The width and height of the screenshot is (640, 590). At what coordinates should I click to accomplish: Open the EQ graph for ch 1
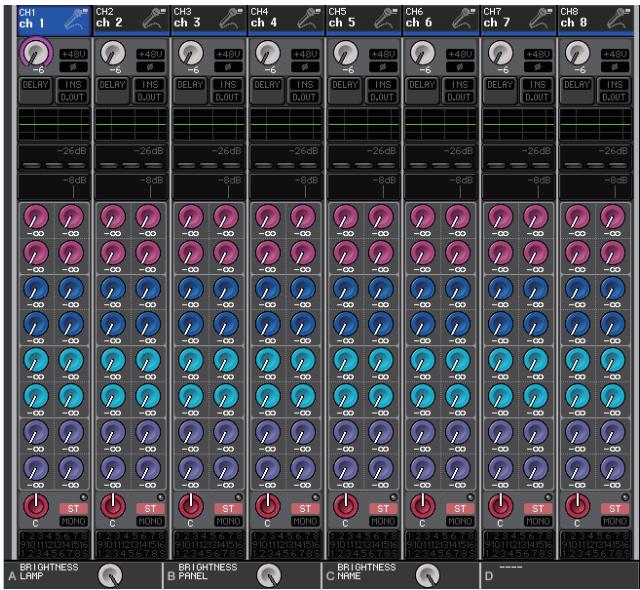(54, 124)
